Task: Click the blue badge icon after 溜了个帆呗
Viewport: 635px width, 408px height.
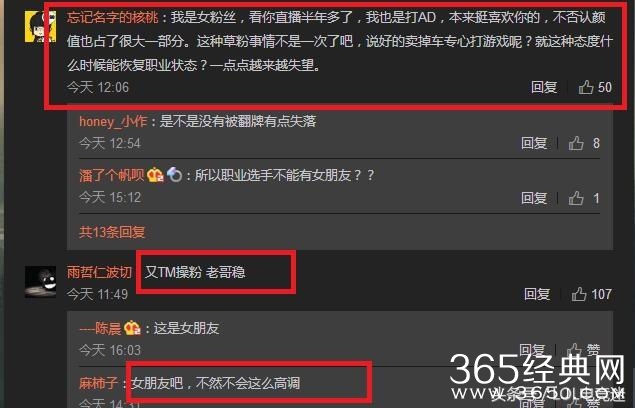Action: click(x=174, y=175)
